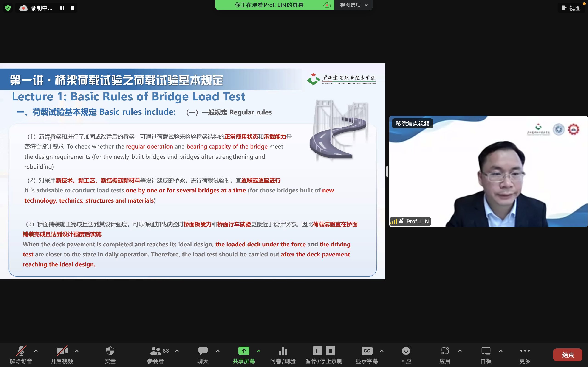Expand audio options arrow beside 解除静音
This screenshot has height=367, width=588.
36,351
